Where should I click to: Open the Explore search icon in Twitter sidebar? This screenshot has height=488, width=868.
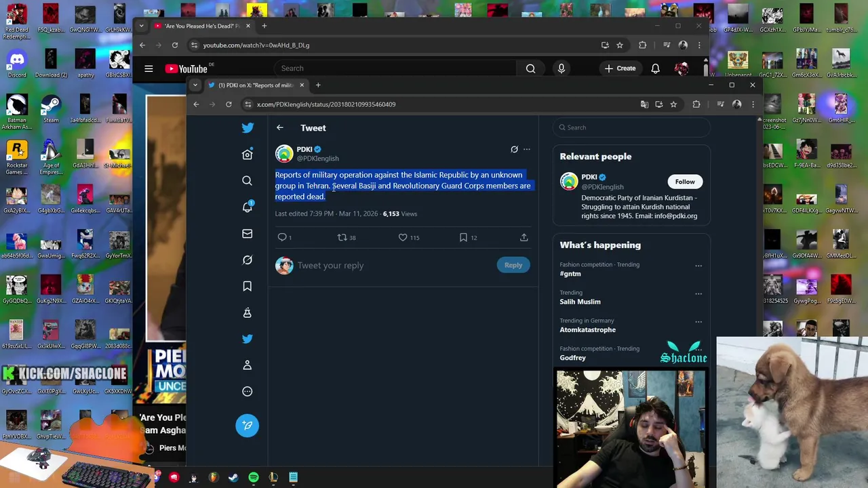(x=248, y=181)
